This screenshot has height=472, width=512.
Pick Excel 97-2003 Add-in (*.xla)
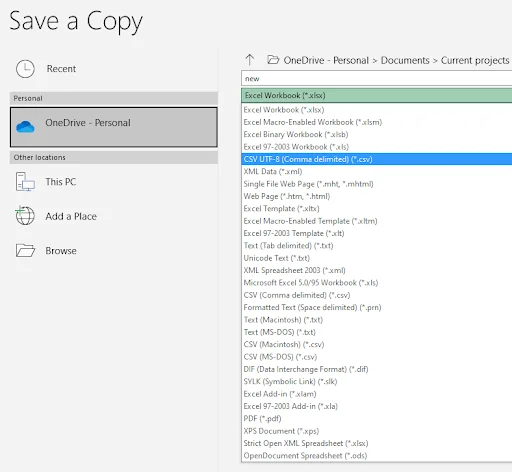(377, 406)
